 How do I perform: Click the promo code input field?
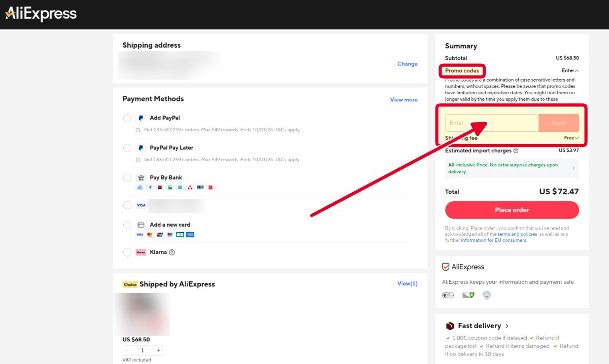tap(492, 123)
